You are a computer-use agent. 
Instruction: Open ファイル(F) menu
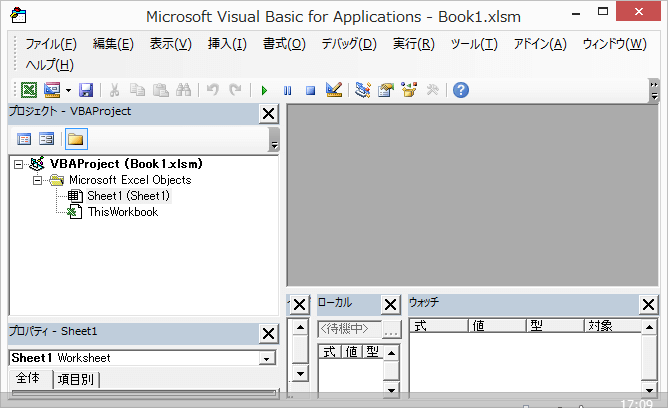point(51,44)
